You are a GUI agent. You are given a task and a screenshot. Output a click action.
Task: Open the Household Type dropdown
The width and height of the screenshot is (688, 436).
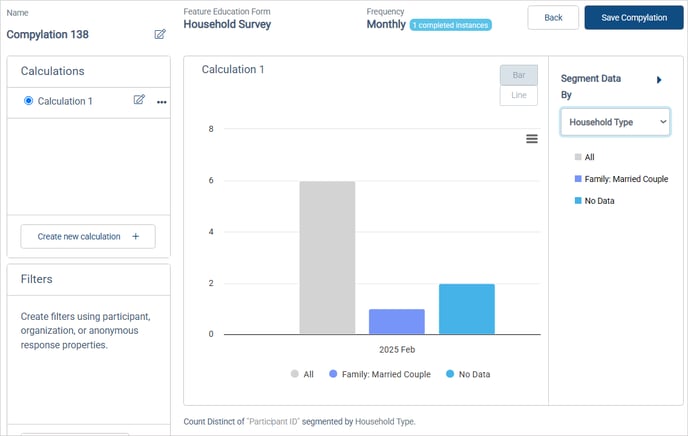(x=615, y=122)
